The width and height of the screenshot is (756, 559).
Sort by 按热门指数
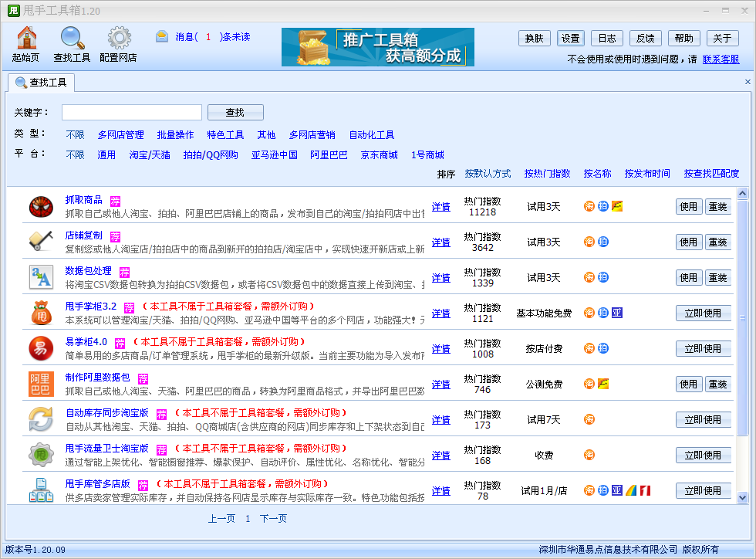[x=547, y=173]
